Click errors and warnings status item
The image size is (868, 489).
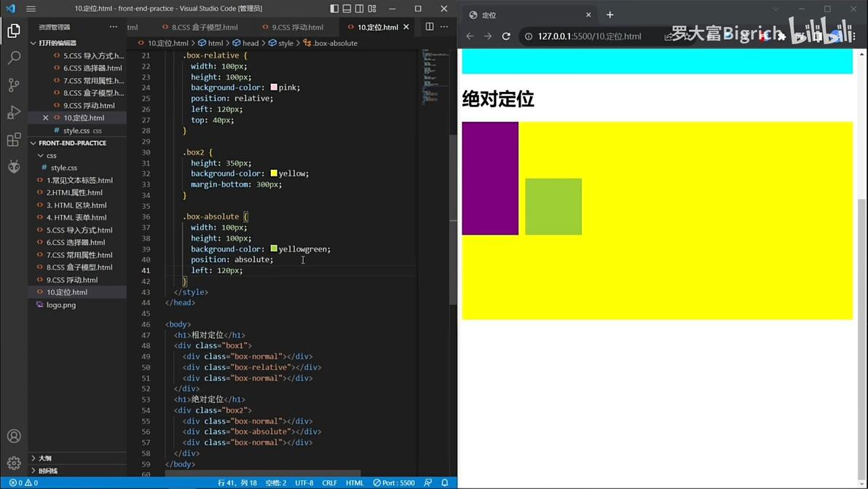click(x=23, y=483)
